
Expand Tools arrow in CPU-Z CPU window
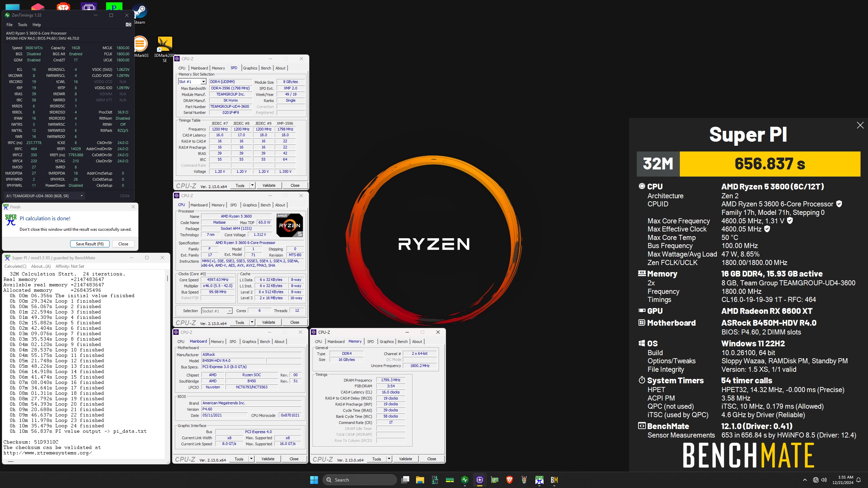pyautogui.click(x=252, y=322)
